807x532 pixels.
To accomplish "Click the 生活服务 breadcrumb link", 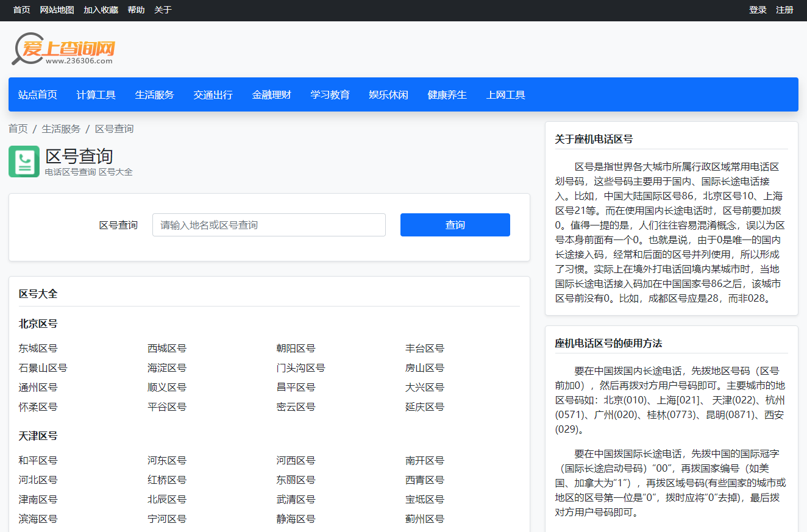I will 61,129.
